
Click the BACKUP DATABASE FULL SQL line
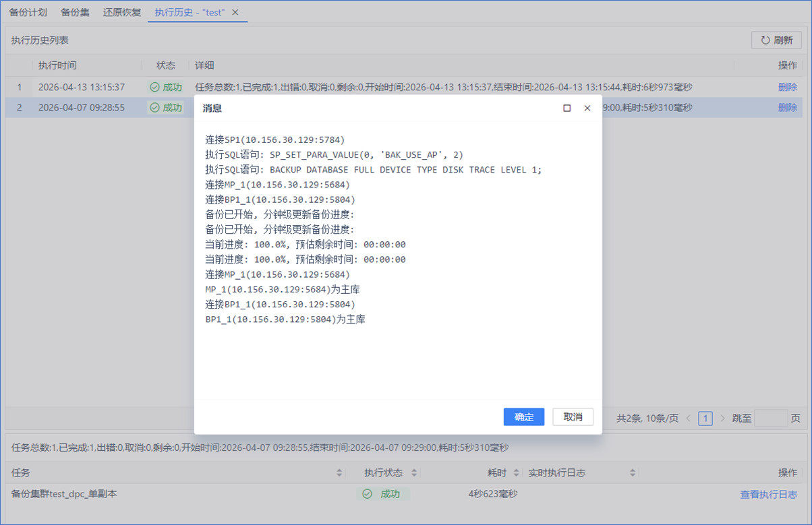[x=374, y=170]
